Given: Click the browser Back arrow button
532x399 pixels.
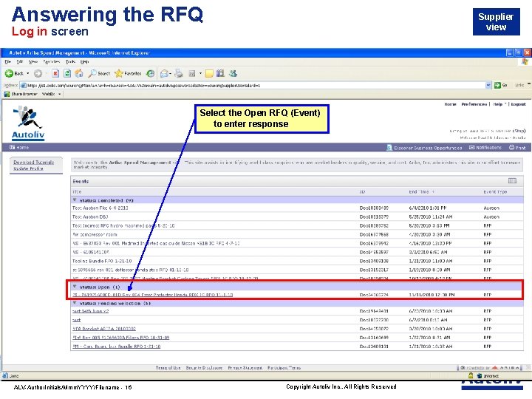Looking at the screenshot, I should point(9,73).
